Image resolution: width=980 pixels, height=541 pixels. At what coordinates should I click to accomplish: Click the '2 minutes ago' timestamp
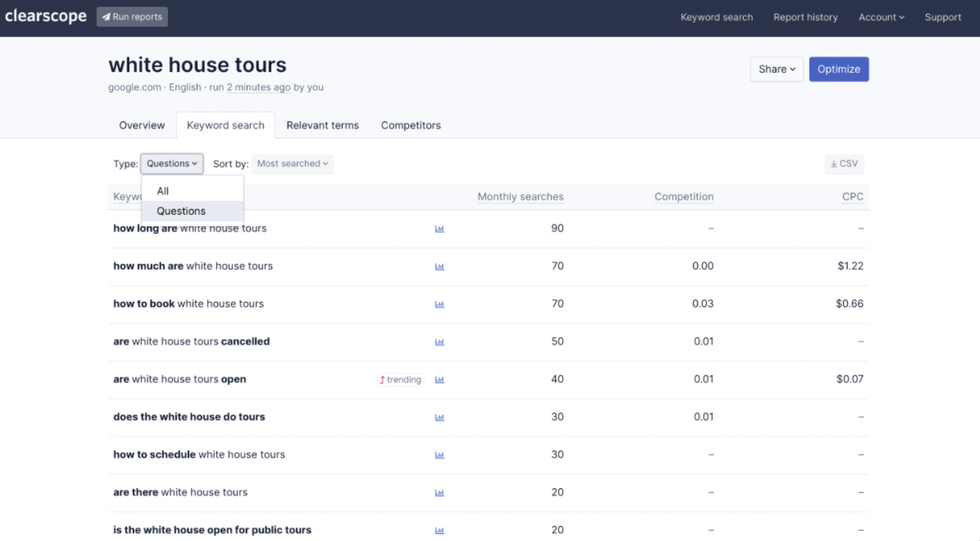(259, 88)
